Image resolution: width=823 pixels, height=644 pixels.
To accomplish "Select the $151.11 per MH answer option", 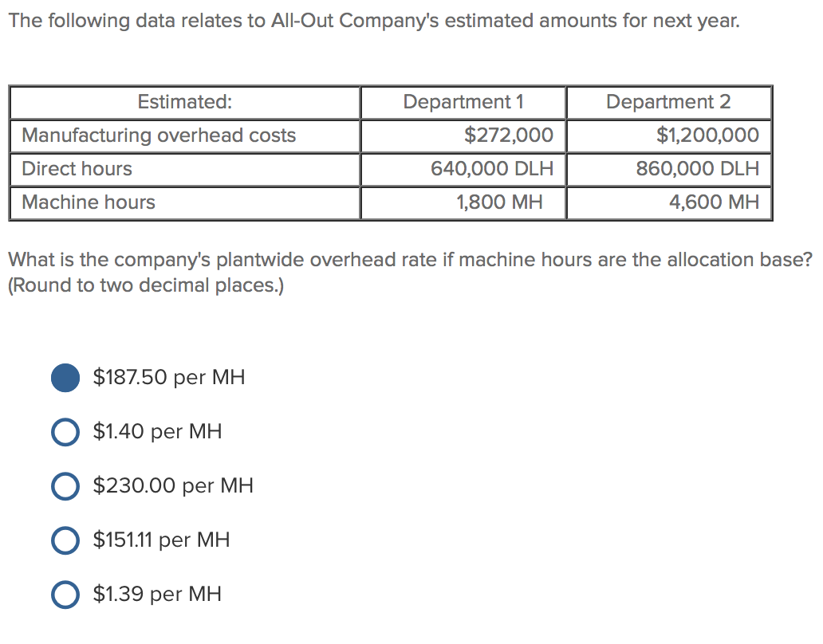I will 65,540.
